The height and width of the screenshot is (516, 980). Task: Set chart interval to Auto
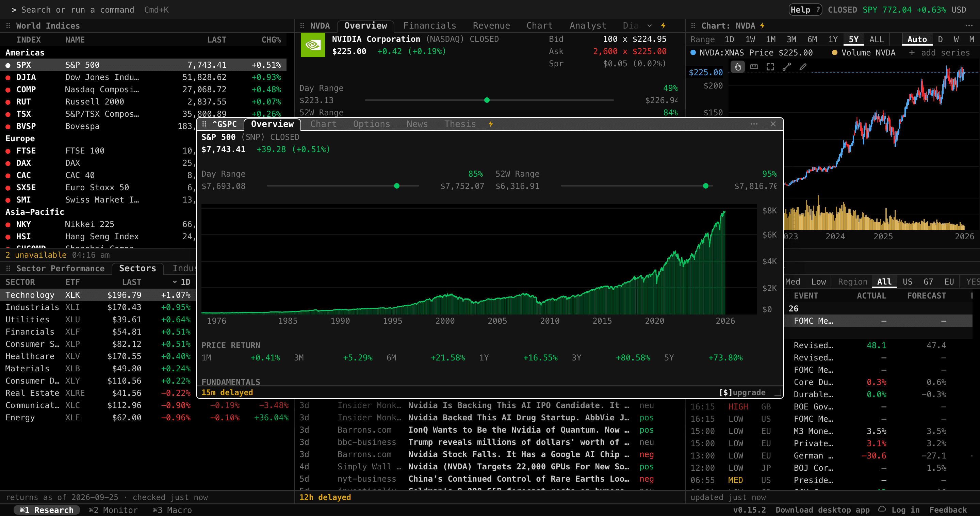[917, 39]
